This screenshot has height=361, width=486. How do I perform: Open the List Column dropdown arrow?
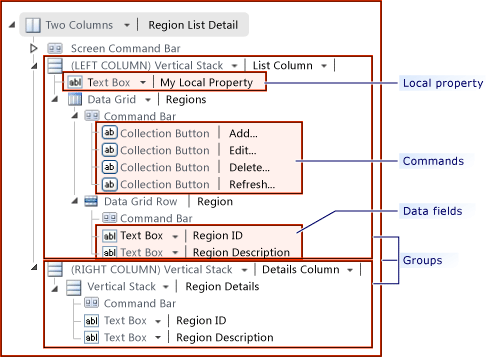click(x=324, y=66)
